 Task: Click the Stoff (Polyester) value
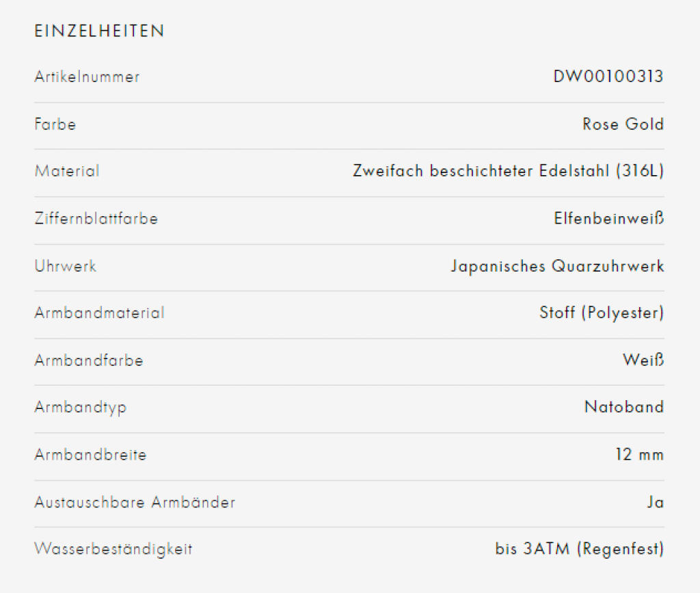click(x=602, y=313)
